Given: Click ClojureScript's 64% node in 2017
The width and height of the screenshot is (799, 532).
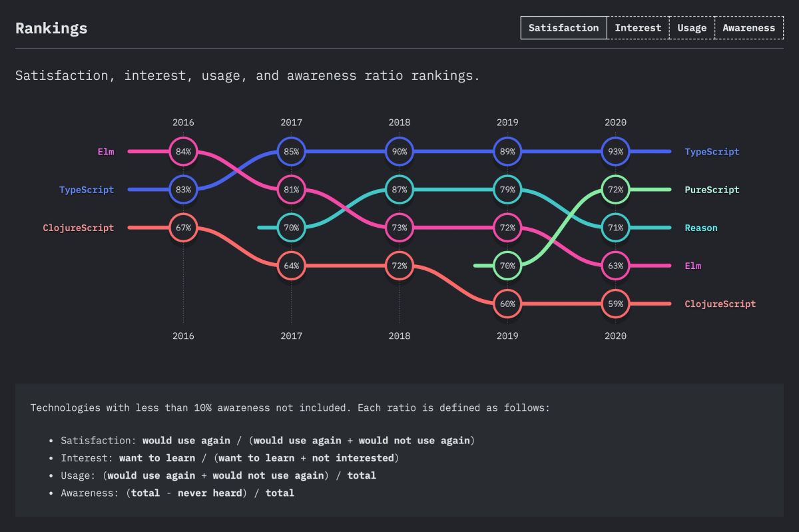Looking at the screenshot, I should (291, 266).
